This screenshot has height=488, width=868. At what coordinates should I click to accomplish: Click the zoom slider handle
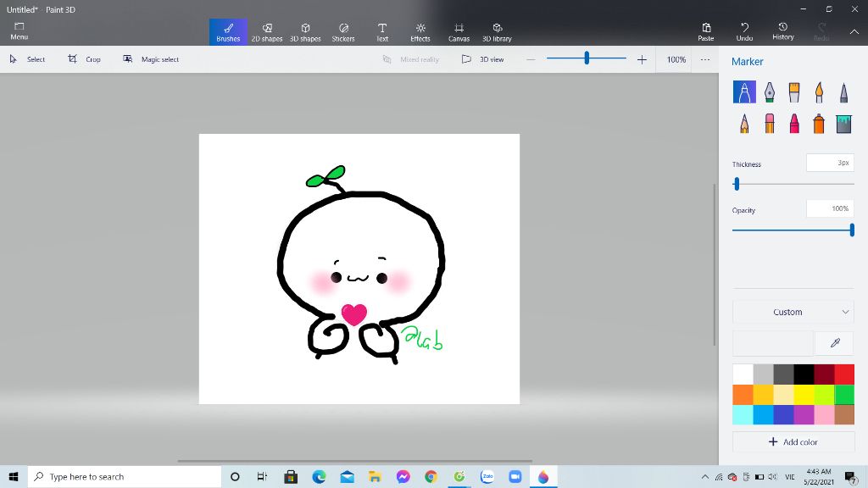click(587, 58)
